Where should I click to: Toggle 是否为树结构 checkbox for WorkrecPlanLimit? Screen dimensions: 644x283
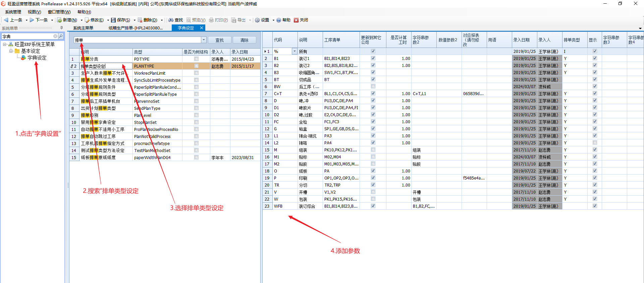tap(196, 73)
